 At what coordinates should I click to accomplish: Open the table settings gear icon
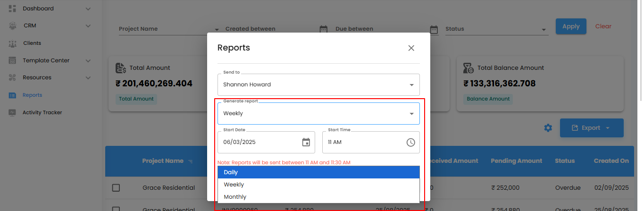[548, 128]
